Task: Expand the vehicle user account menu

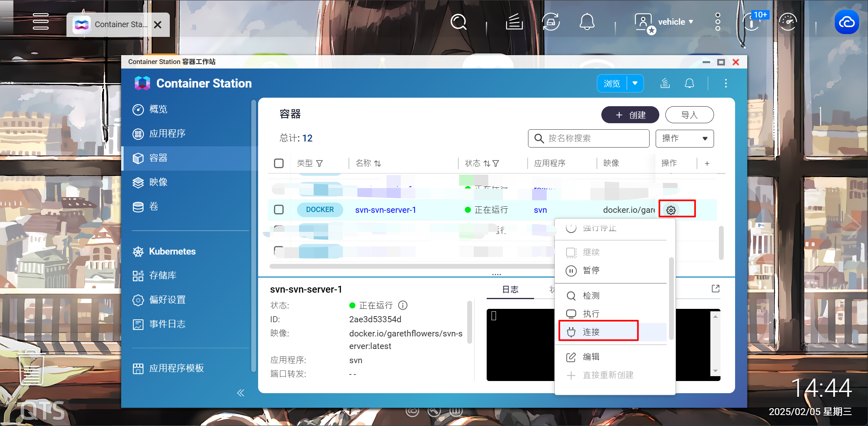Action: pyautogui.click(x=675, y=22)
